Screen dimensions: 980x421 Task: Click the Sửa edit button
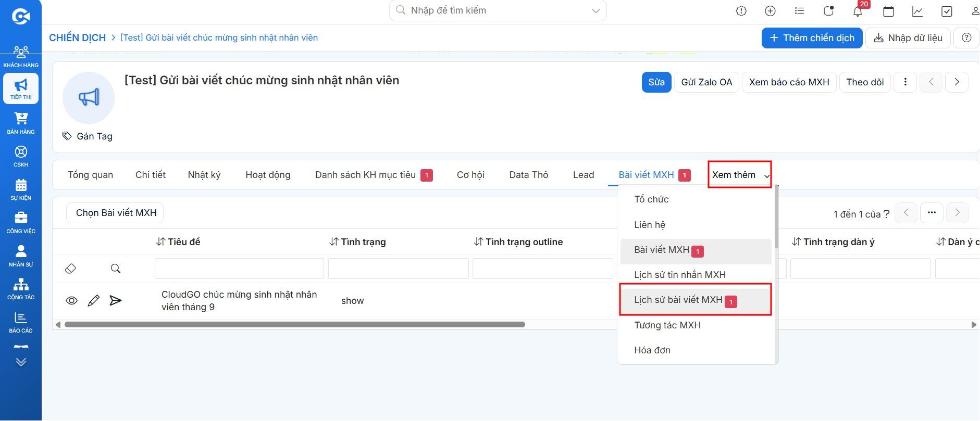pos(656,82)
